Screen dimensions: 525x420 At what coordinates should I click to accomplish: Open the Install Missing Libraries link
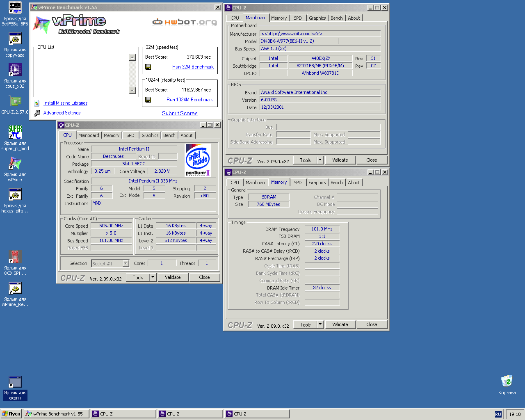coord(65,103)
